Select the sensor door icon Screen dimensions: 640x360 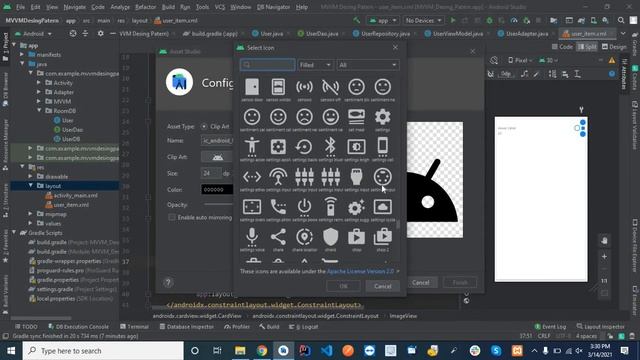252,87
